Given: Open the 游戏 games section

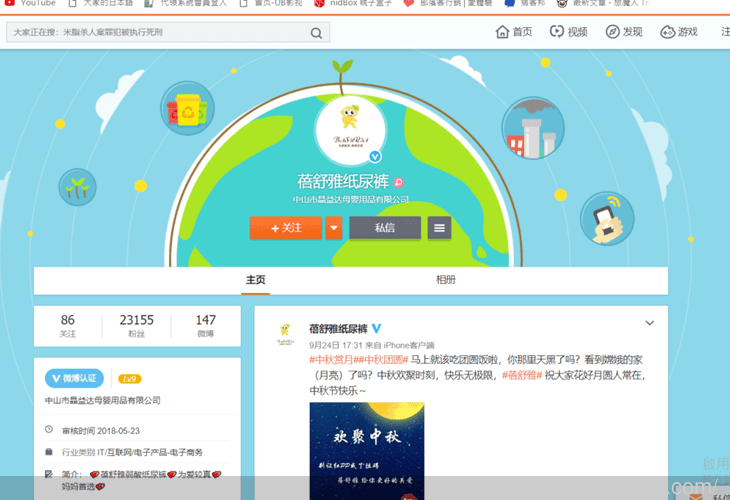Looking at the screenshot, I should (x=679, y=32).
